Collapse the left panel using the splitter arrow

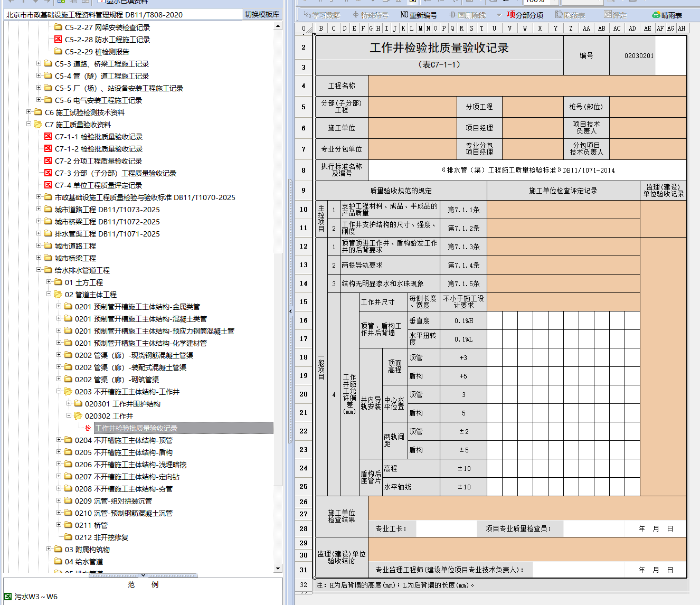pos(290,311)
